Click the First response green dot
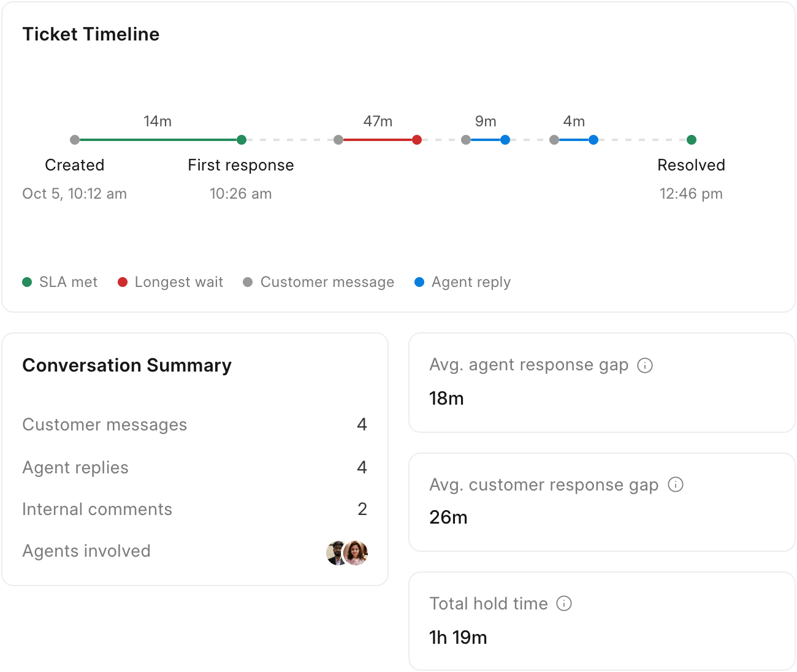 pos(242,140)
